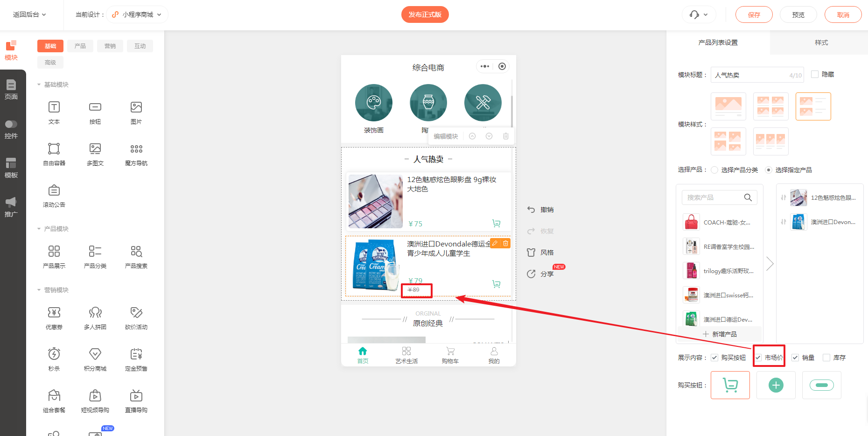This screenshot has width=868, height=436.
Task: Click the 保存 save button
Action: tap(754, 14)
